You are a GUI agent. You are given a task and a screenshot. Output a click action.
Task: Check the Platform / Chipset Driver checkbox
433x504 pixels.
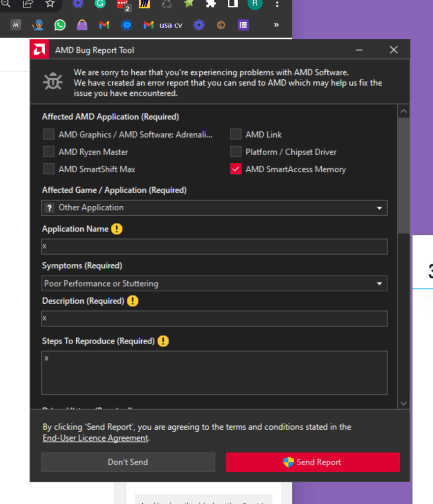(236, 152)
